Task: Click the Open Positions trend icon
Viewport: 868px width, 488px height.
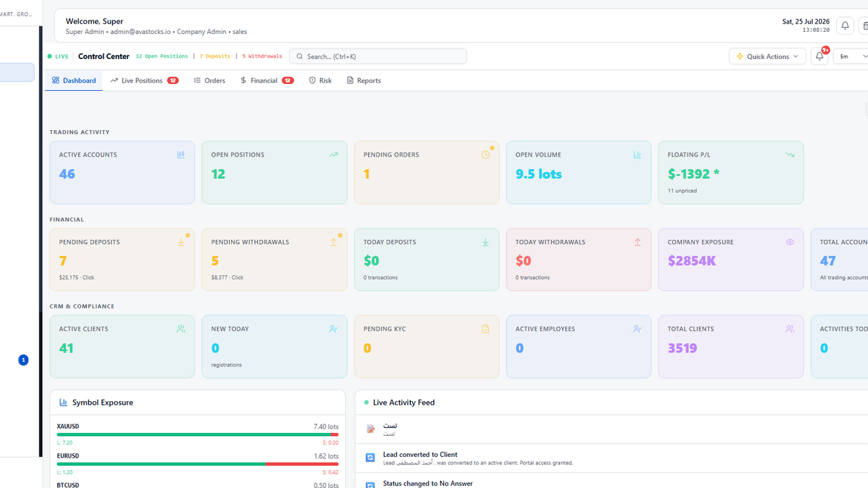Action: pos(333,155)
